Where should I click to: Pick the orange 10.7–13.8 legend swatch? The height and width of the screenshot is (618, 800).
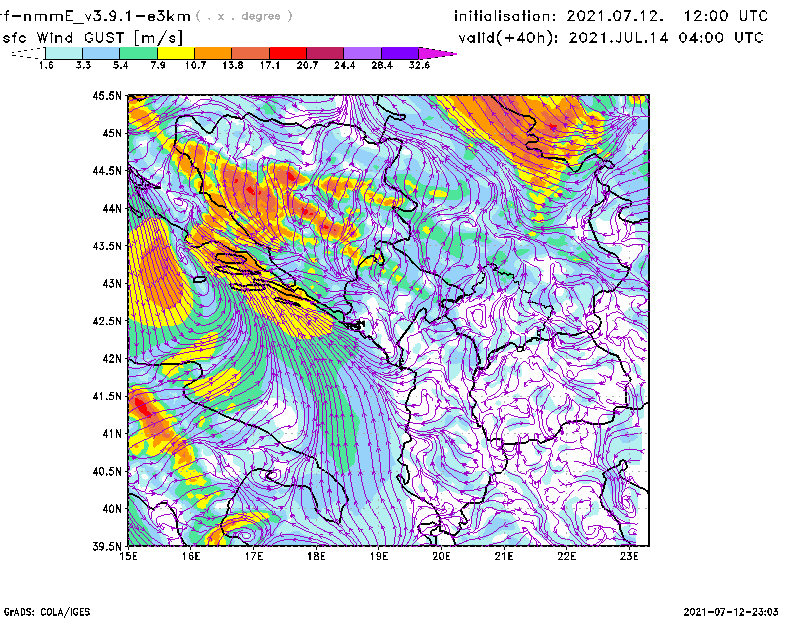pos(213,53)
